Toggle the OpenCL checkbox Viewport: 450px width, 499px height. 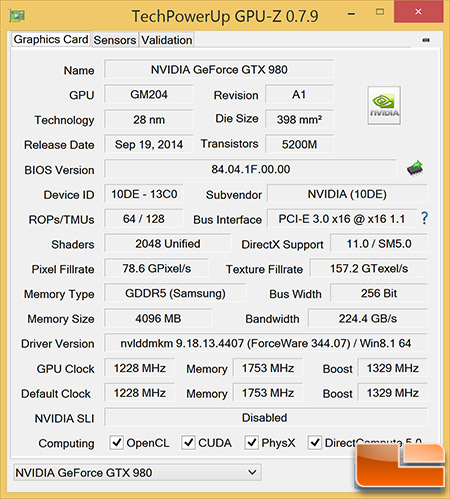[117, 443]
